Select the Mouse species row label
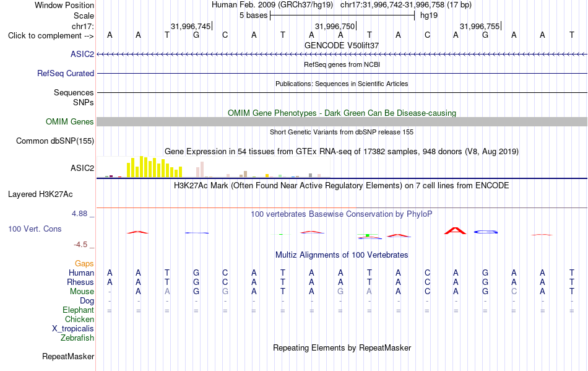The height and width of the screenshot is (371, 588). coord(82,292)
